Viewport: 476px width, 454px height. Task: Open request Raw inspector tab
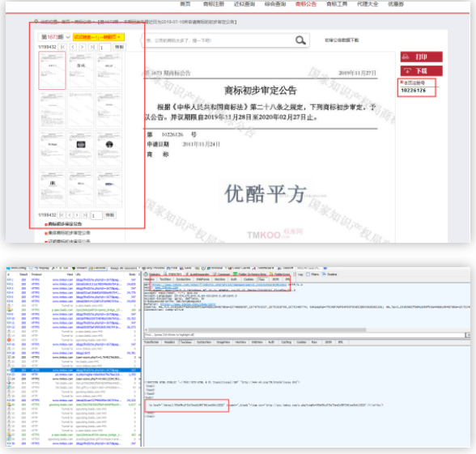click(x=261, y=279)
